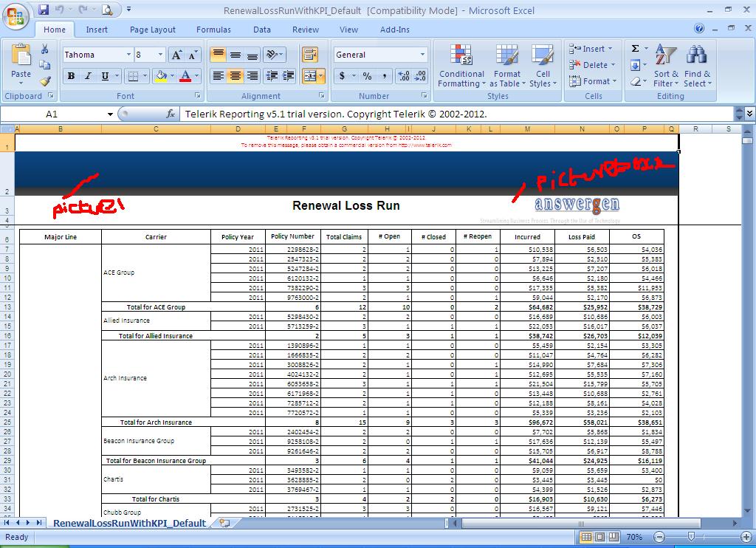The height and width of the screenshot is (548, 756).
Task: Toggle Center text alignment
Action: (236, 76)
